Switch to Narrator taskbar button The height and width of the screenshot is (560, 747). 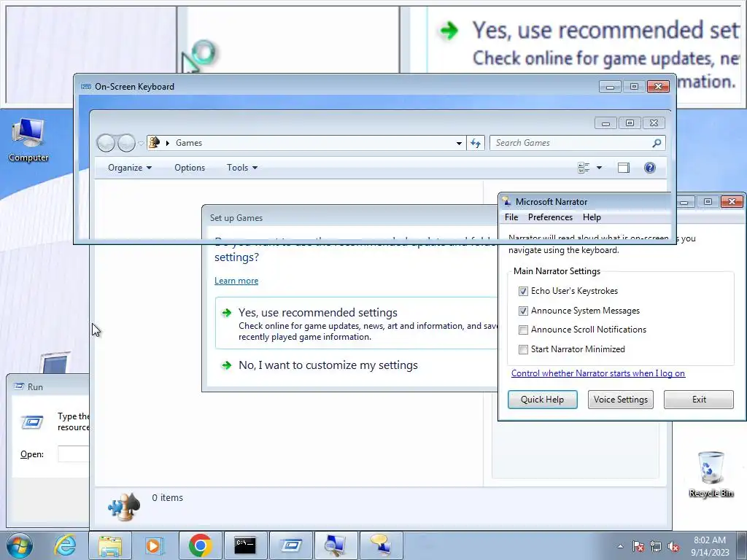coord(381,545)
